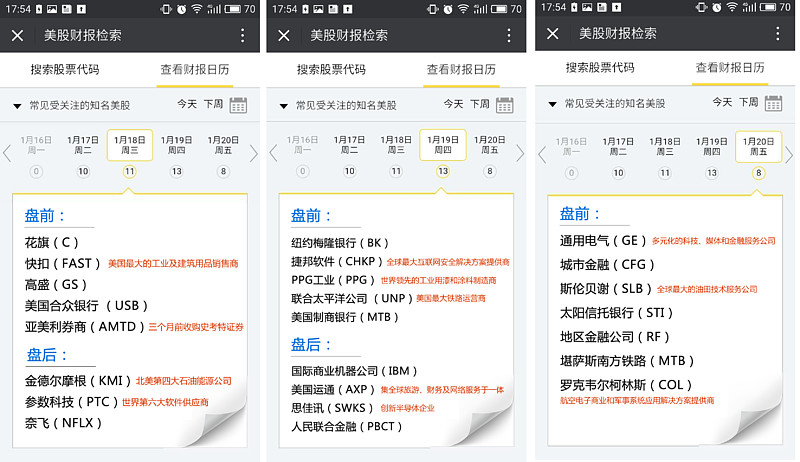Open the overflow menu in right phone

click(778, 34)
